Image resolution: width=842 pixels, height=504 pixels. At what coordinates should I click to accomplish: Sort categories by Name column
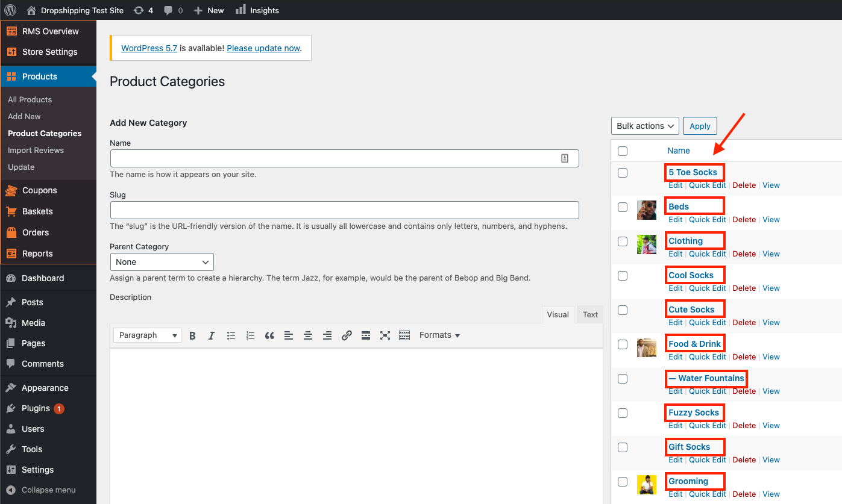point(679,151)
